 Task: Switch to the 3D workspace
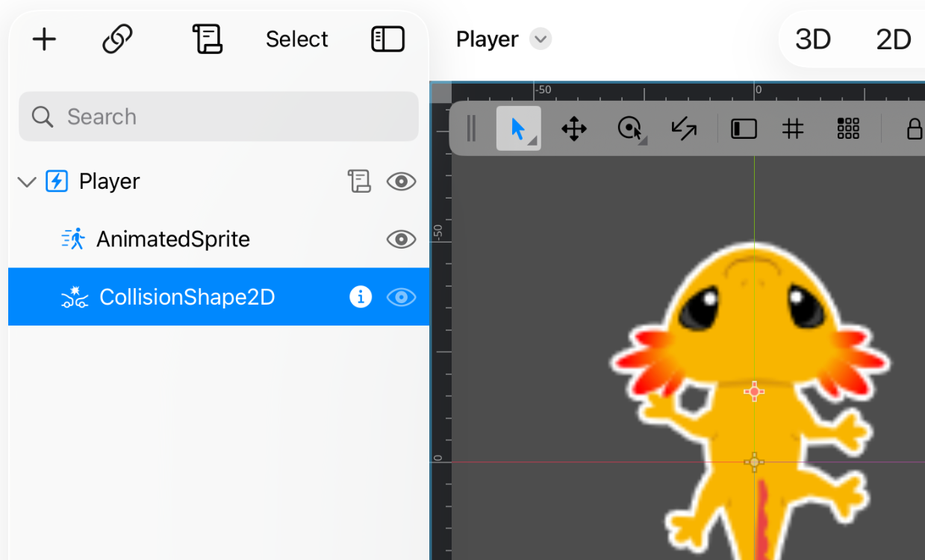click(813, 40)
